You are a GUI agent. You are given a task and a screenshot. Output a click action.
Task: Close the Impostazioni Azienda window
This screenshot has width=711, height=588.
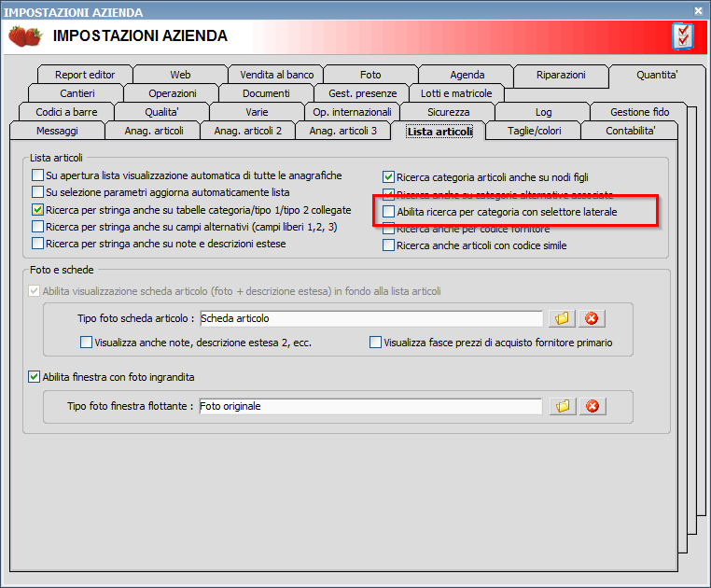[x=698, y=11]
